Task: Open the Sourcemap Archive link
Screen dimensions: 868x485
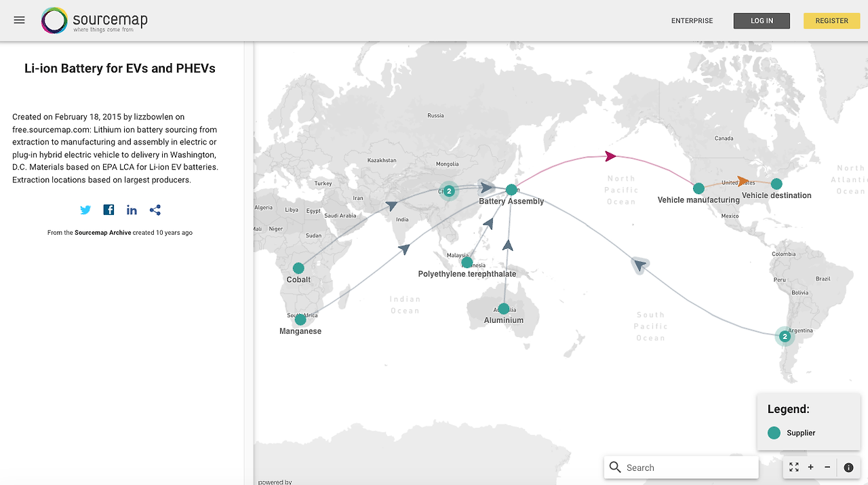Action: pyautogui.click(x=102, y=233)
